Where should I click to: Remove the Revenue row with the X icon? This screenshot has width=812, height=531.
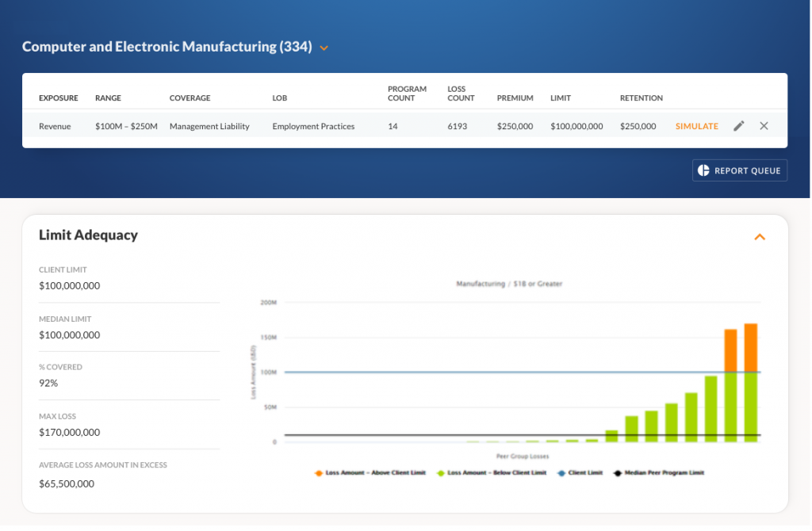(764, 126)
